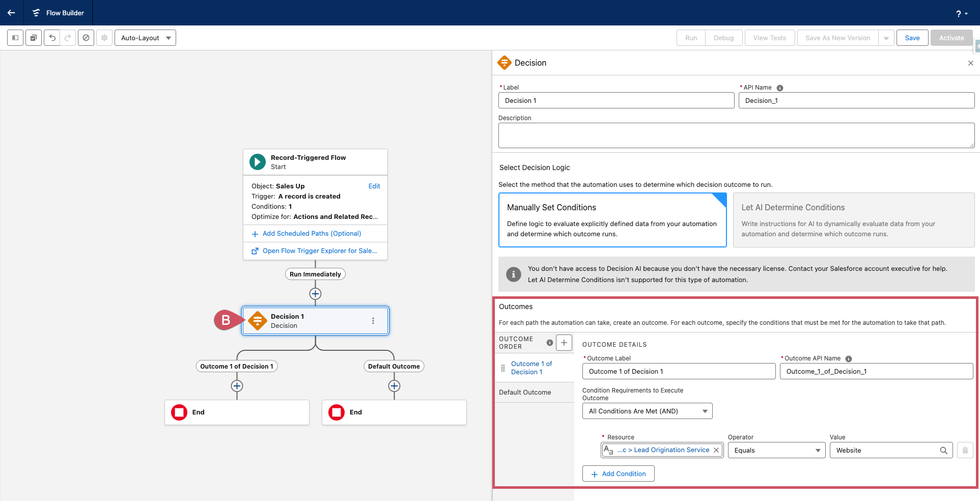The width and height of the screenshot is (980, 501).
Task: Undo the last change
Action: (x=52, y=38)
